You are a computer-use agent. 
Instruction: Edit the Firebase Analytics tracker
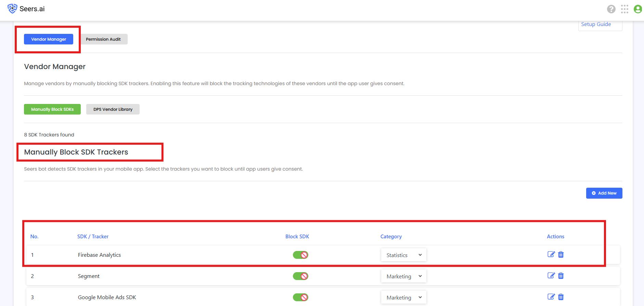click(x=551, y=254)
